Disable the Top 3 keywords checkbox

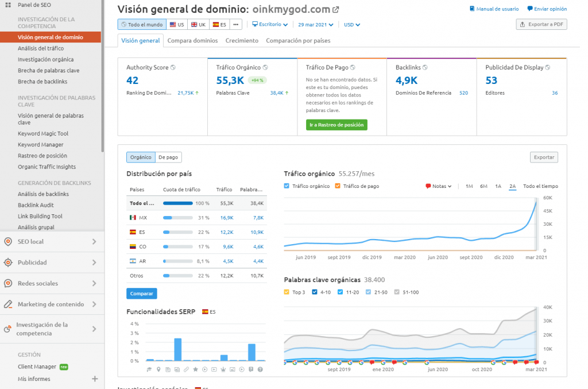(286, 292)
